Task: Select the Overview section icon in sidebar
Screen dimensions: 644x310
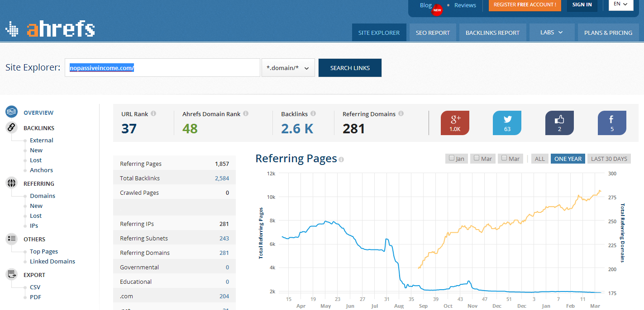Action: (11, 112)
